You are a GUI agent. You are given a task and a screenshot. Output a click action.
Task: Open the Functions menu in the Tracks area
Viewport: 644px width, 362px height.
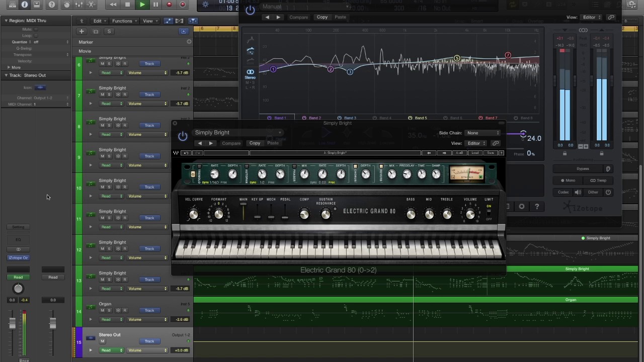124,21
